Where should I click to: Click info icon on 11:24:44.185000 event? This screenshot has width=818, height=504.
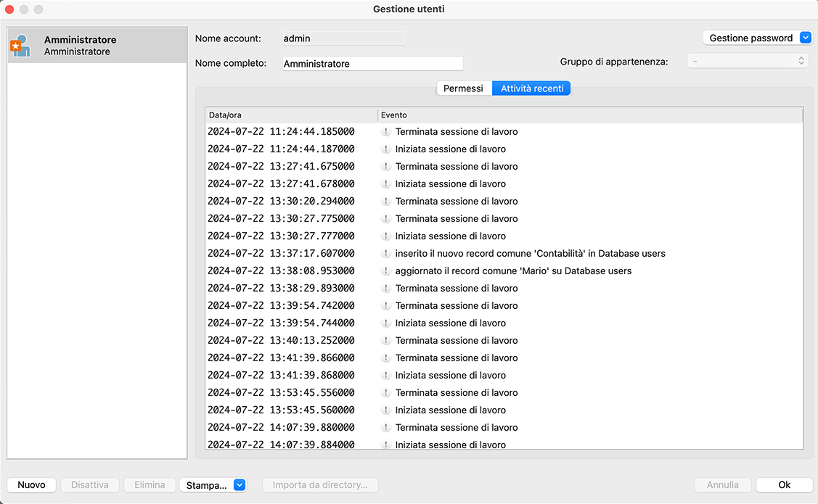click(386, 132)
